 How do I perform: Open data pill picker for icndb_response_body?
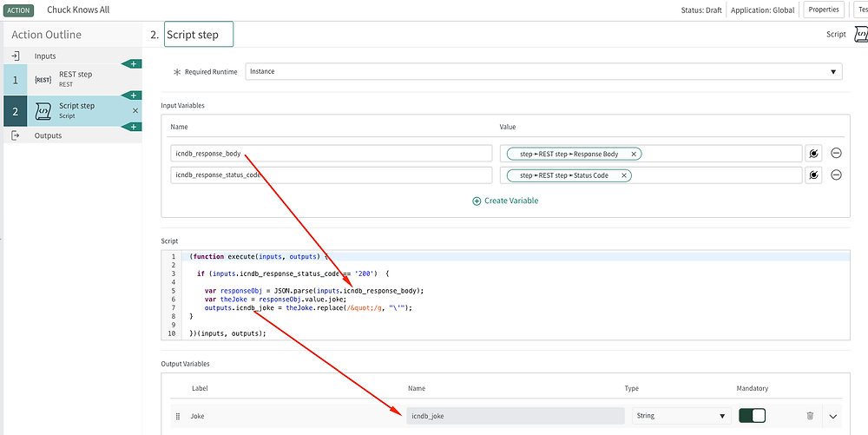click(813, 154)
